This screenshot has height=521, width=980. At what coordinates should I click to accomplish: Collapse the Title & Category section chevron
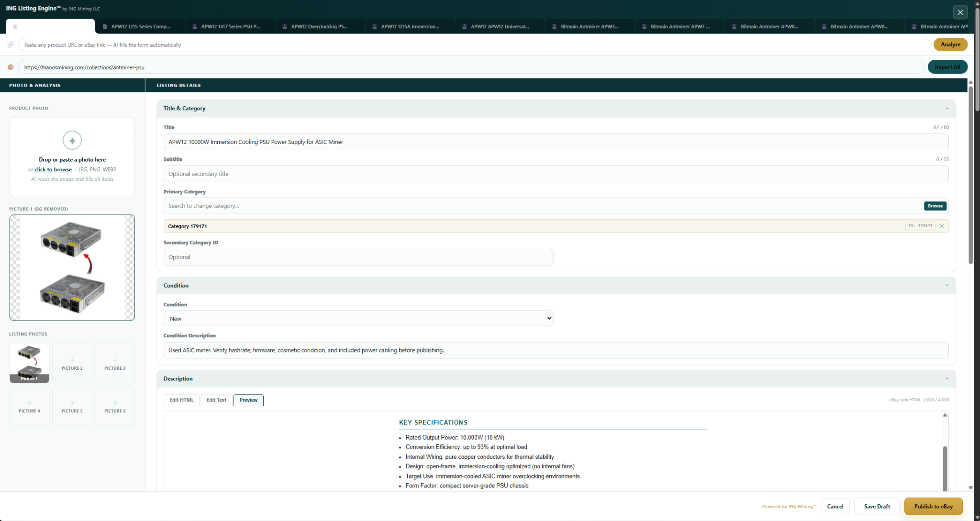coord(947,109)
